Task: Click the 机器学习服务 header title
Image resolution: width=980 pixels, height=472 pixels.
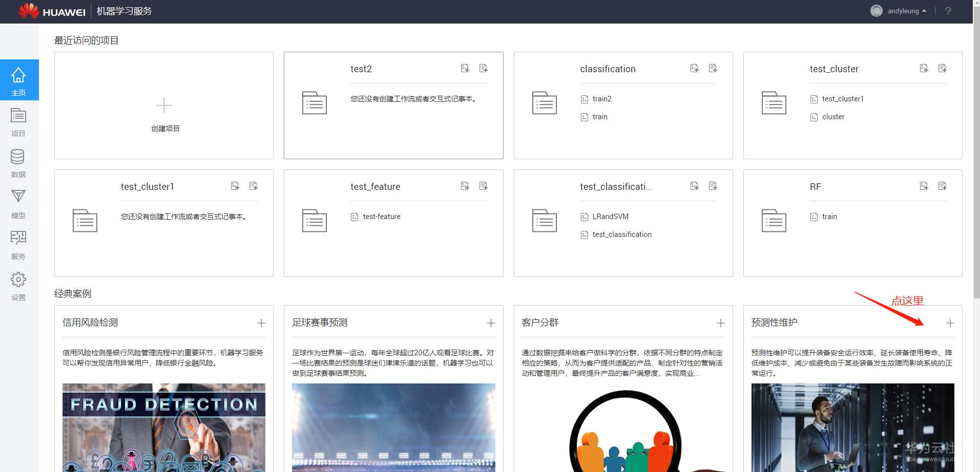Action: pyautogui.click(x=124, y=11)
